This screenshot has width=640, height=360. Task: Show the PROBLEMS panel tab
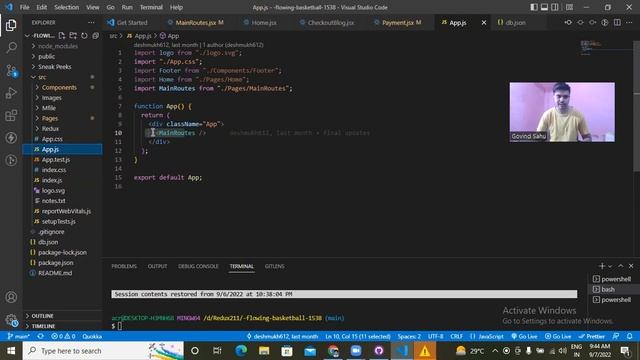tap(124, 266)
